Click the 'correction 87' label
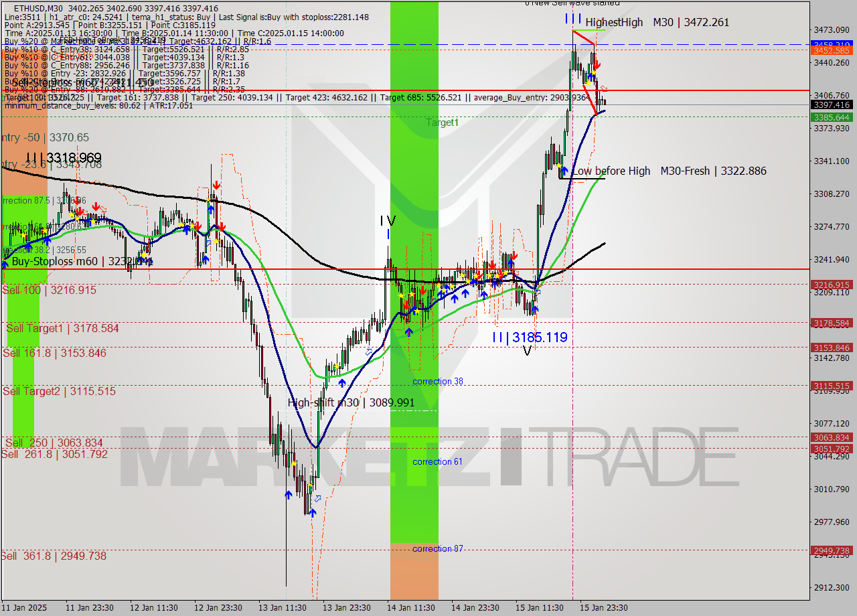 pos(437,549)
